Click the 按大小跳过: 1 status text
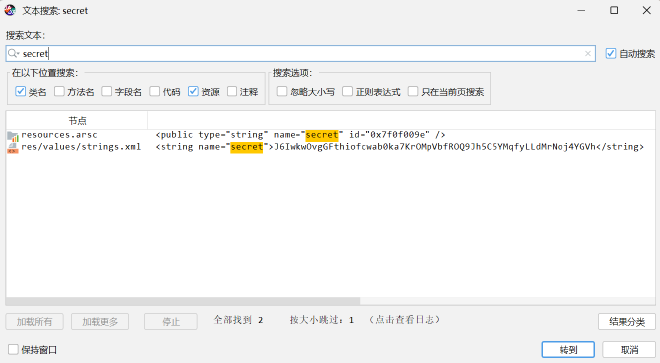Screen dimensions: 660x363 pyautogui.click(x=322, y=320)
